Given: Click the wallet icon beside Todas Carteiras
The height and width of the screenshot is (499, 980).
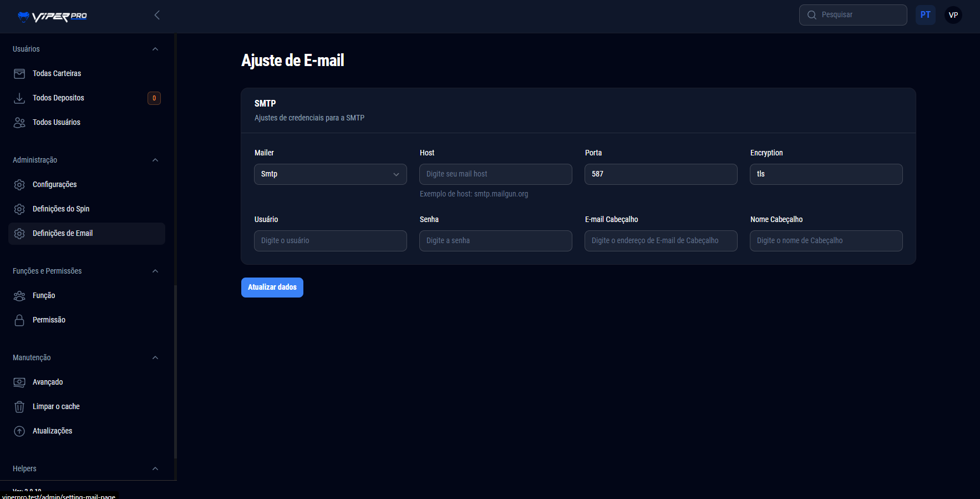Looking at the screenshot, I should (19, 74).
